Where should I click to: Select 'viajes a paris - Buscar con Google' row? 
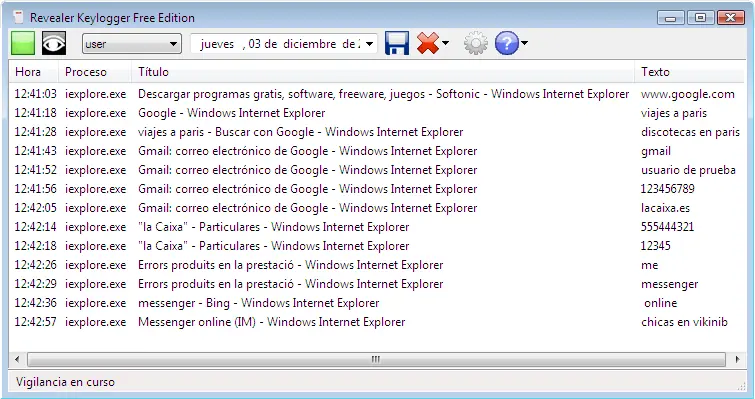coord(377,132)
